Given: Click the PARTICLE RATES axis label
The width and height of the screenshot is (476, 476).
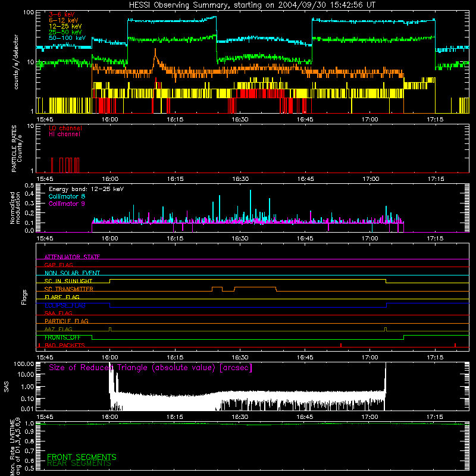Looking at the screenshot, I should (14, 149).
